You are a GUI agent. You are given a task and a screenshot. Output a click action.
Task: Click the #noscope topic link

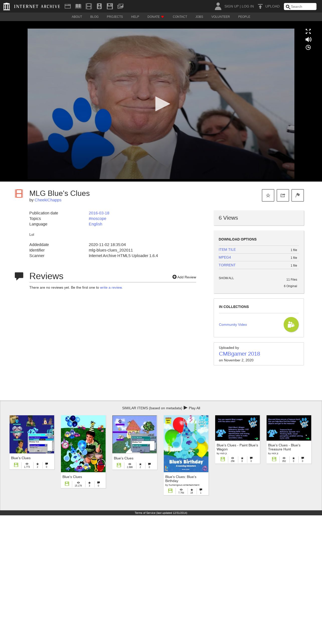point(97,218)
